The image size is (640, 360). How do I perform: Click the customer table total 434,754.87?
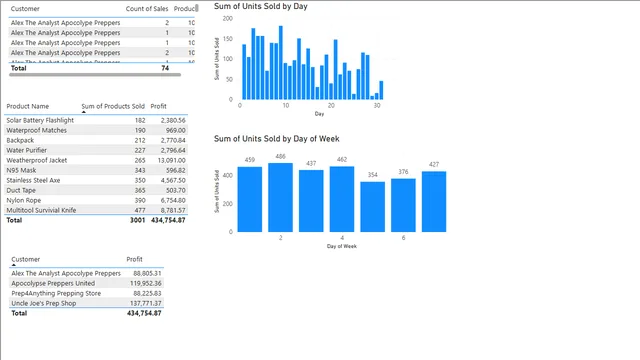[144, 313]
